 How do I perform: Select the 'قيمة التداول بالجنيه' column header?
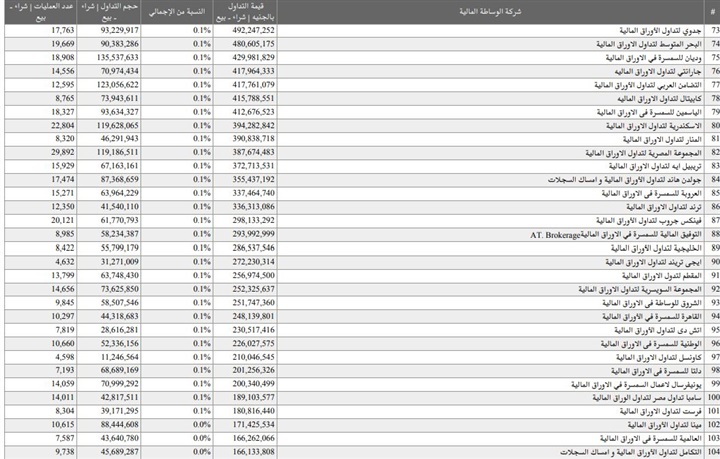point(245,12)
